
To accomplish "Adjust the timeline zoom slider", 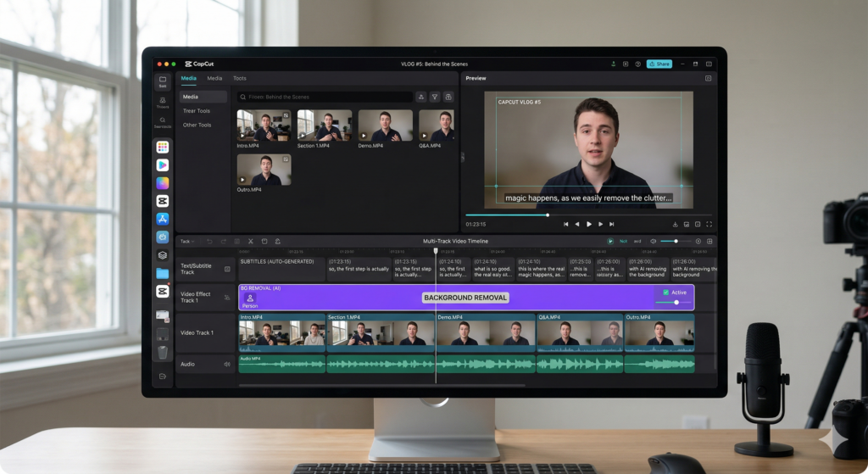I will pyautogui.click(x=676, y=242).
